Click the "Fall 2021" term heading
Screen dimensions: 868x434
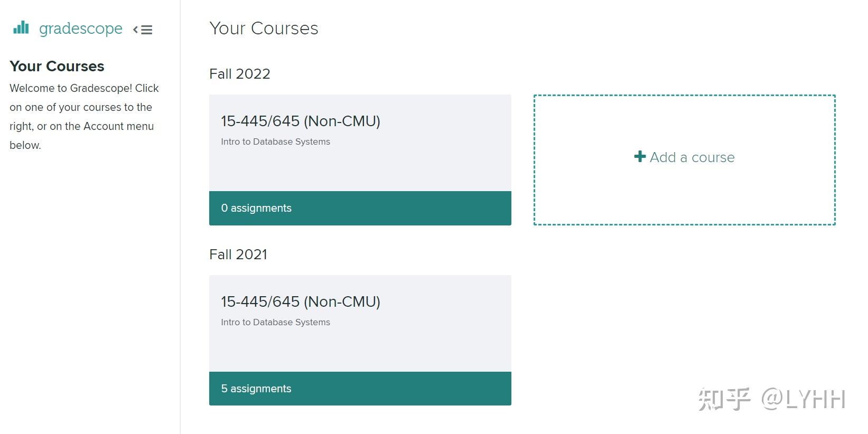point(238,254)
